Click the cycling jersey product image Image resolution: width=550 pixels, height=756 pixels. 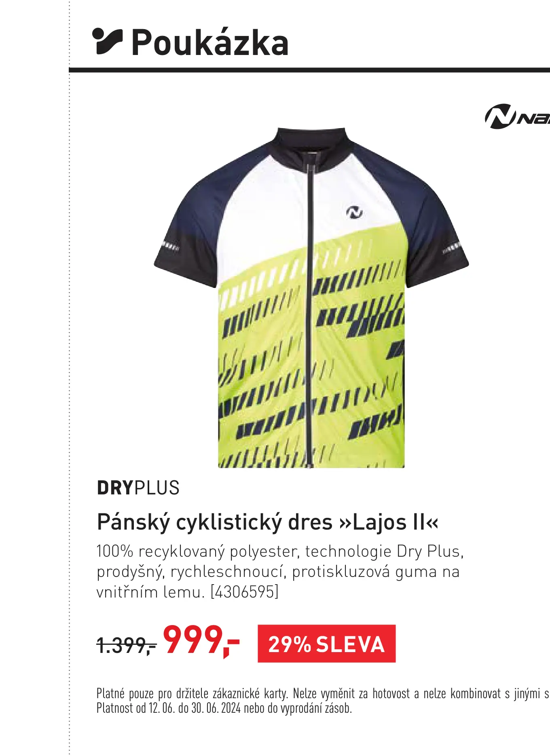coord(311,298)
